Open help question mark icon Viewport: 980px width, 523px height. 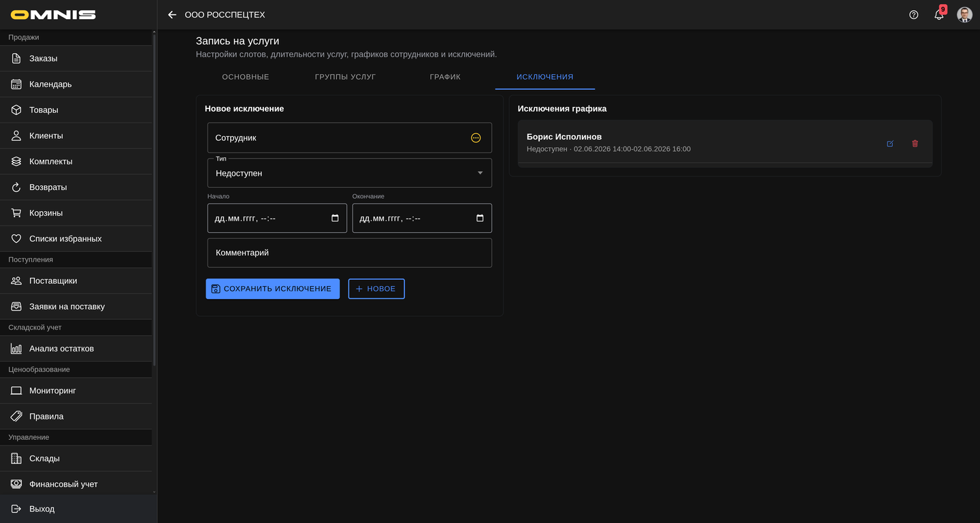[914, 14]
